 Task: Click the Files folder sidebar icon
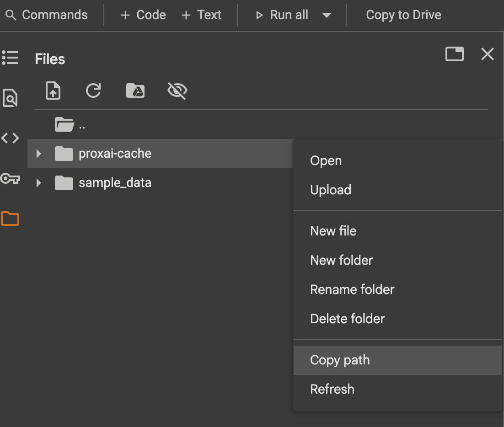[x=10, y=219]
